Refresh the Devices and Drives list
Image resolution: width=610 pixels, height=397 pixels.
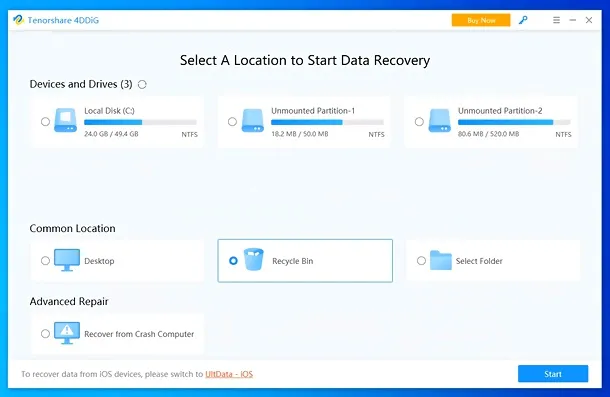[x=142, y=84]
